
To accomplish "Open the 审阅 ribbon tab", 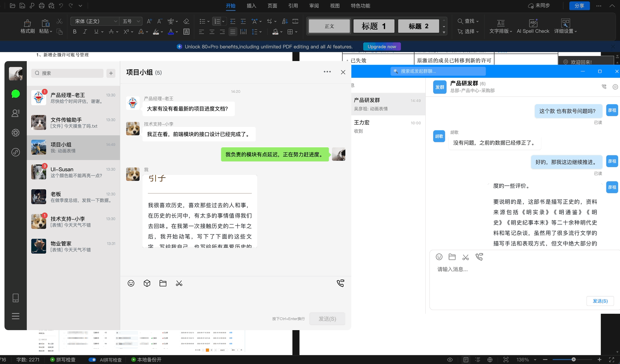I will [x=314, y=6].
